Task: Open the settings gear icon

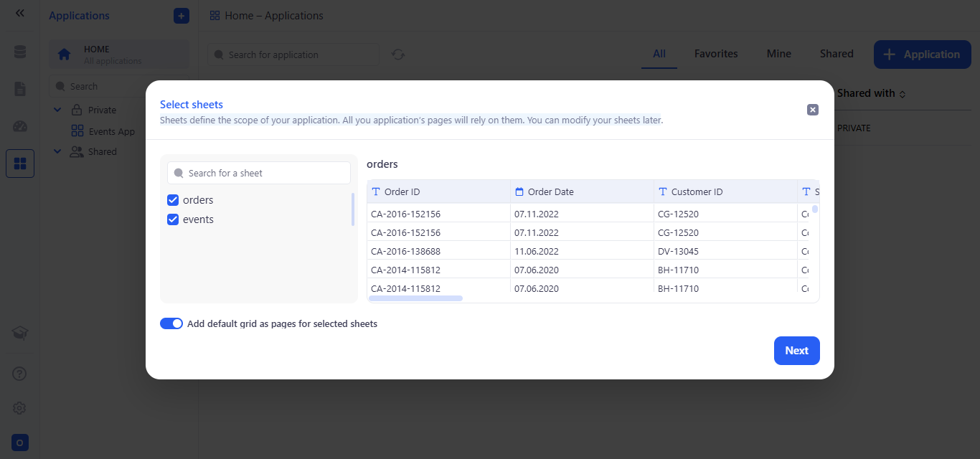Action: 20,408
